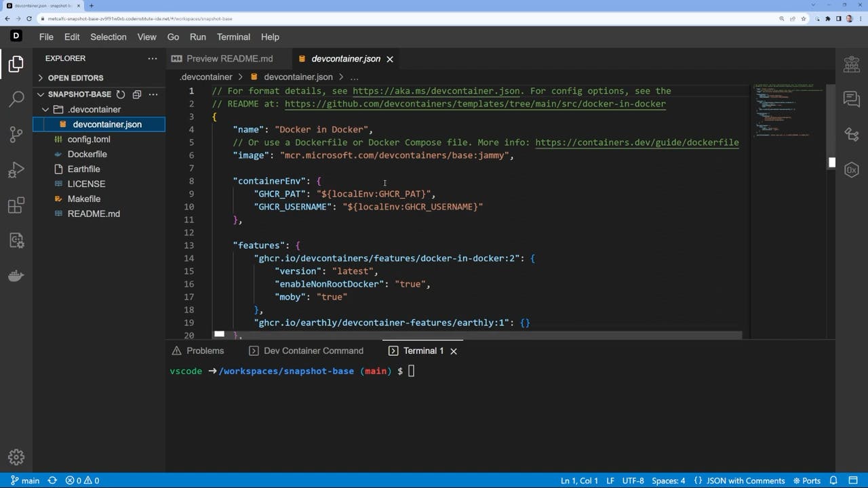This screenshot has width=868, height=488.
Task: Collapse all folders in SNAPSHOT-BASE explorer
Action: pos(137,95)
